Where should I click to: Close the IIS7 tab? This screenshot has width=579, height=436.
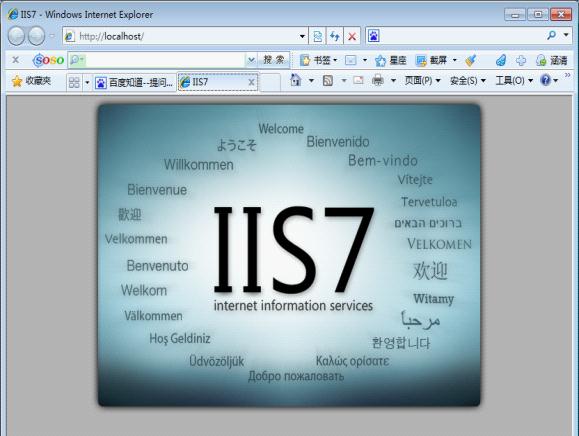coord(251,82)
